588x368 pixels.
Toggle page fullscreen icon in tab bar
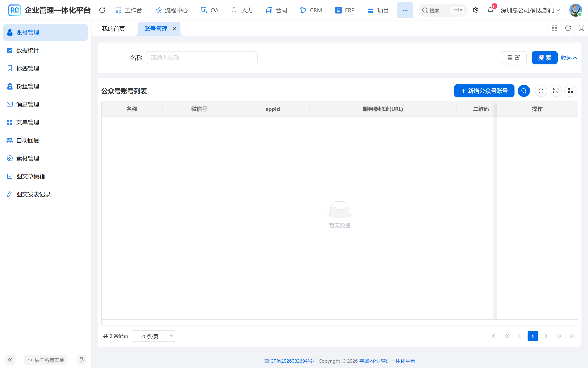tap(581, 28)
